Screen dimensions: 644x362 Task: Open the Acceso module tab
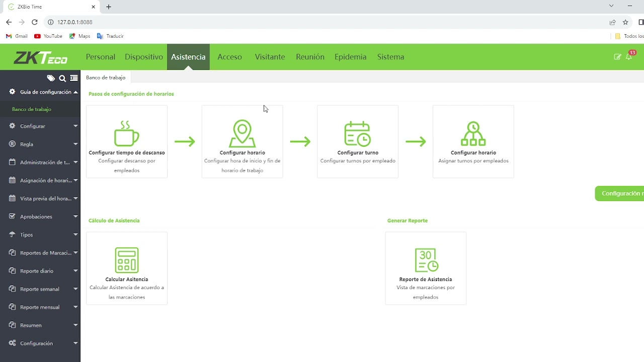click(229, 57)
